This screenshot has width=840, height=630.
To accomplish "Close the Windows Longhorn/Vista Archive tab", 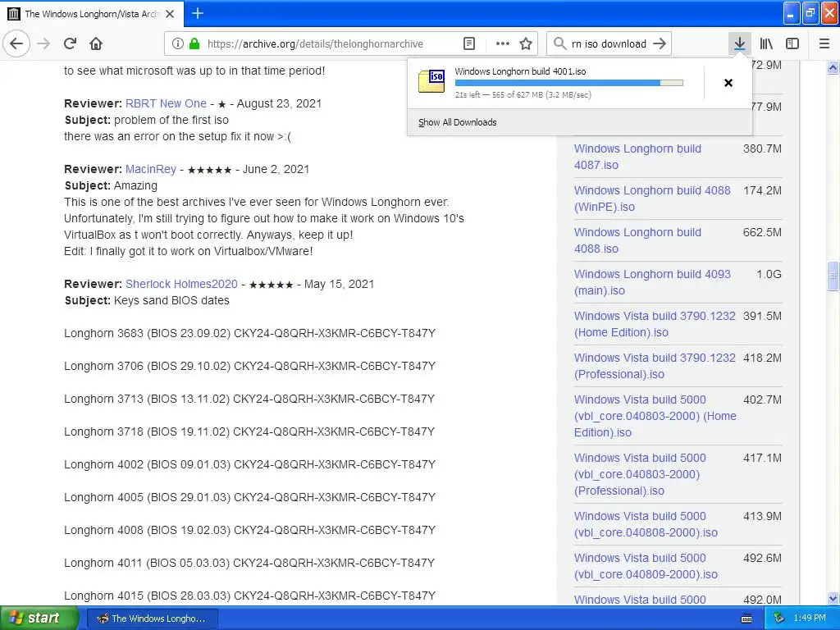I will pyautogui.click(x=170, y=14).
